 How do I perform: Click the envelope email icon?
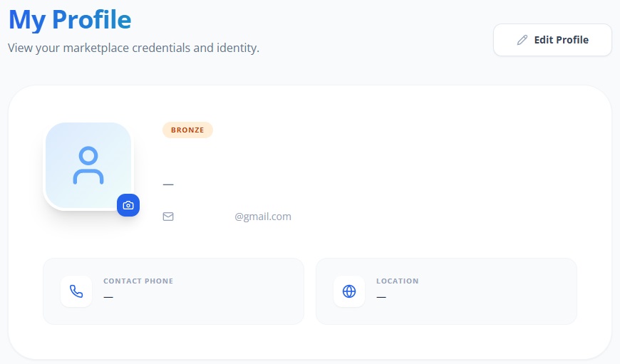point(168,217)
